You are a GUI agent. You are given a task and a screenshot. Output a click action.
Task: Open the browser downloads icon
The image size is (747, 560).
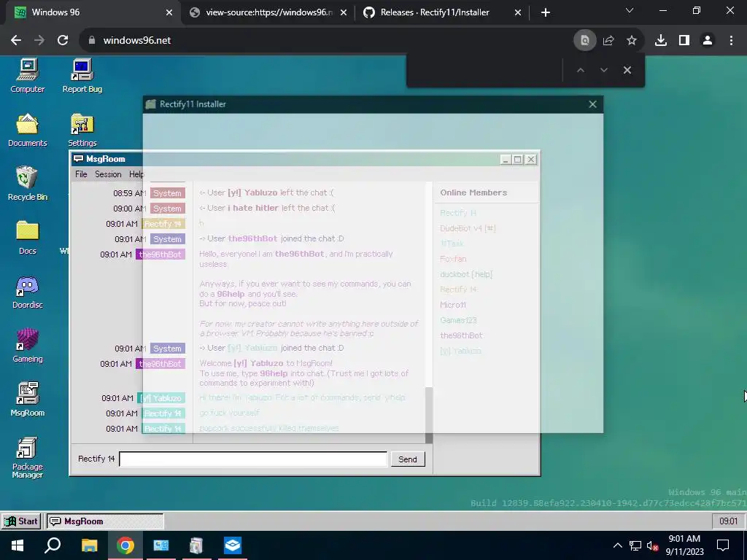(660, 41)
